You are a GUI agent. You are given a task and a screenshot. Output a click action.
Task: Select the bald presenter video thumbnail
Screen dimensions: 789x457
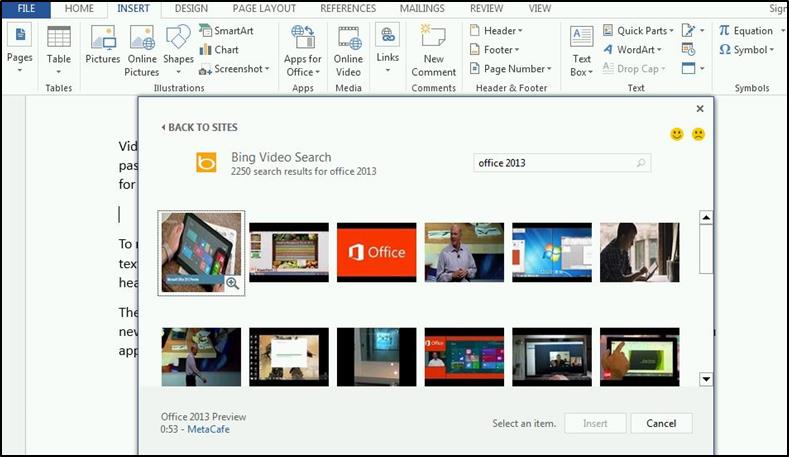[464, 252]
